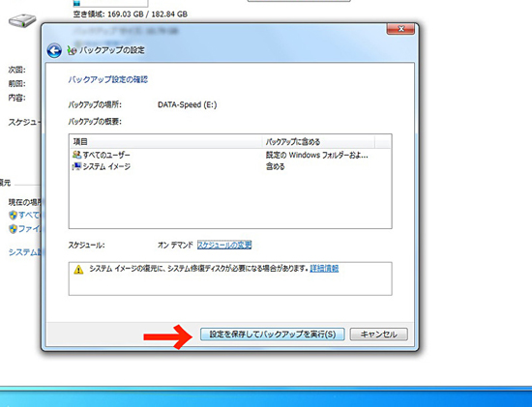Click the システム link in left pane
This screenshot has width=532, height=407.
point(24,252)
